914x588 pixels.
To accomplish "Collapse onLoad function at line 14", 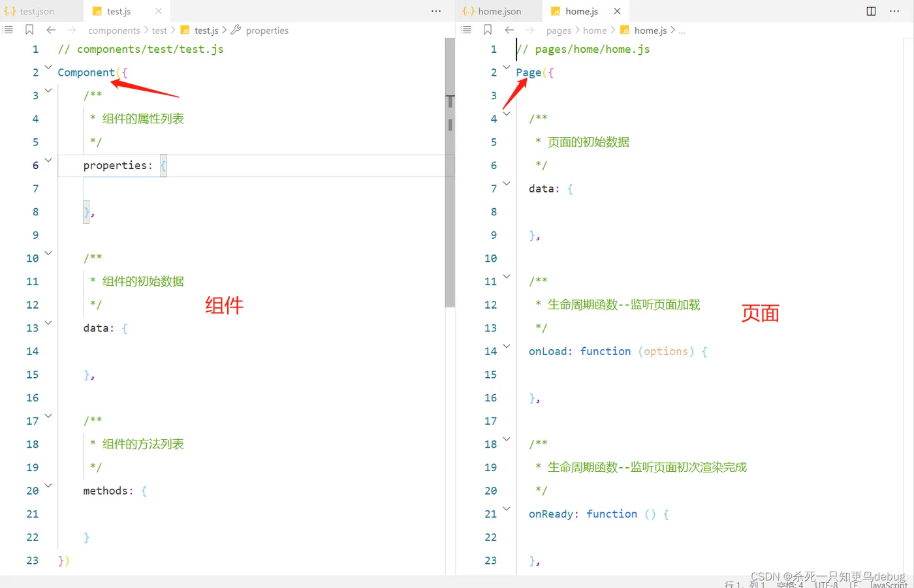I will coord(507,347).
